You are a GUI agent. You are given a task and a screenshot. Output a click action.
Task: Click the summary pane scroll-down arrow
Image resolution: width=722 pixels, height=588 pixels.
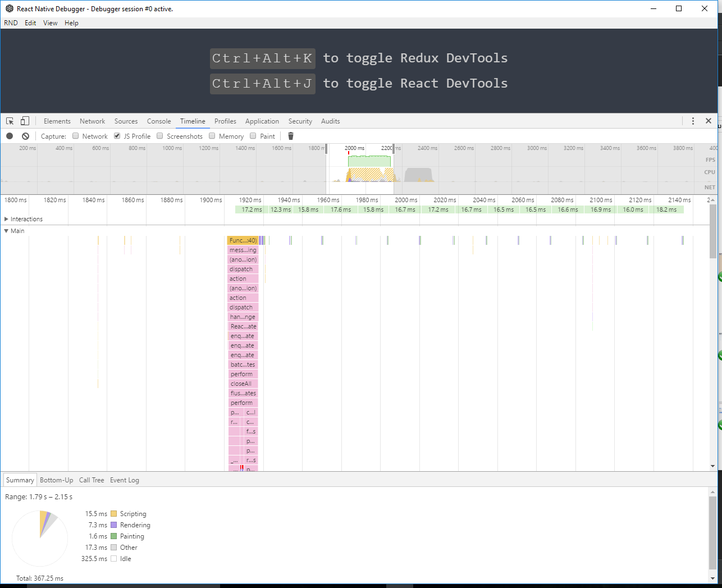coord(713,578)
